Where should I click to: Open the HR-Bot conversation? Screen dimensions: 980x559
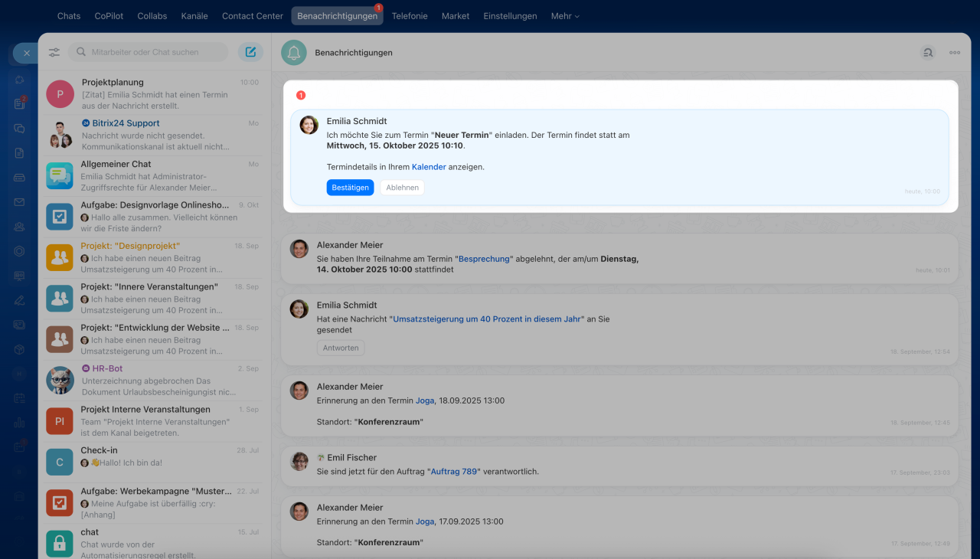pos(155,380)
